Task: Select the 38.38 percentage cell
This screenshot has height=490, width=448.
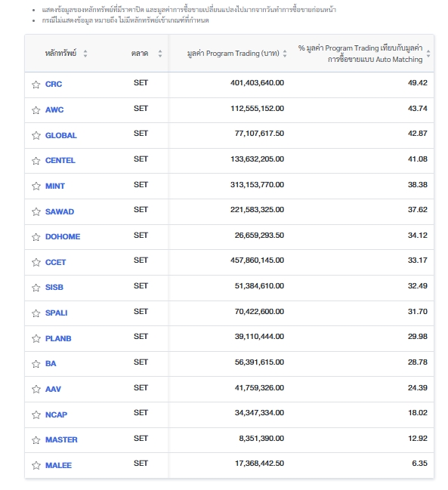Action: [x=417, y=185]
